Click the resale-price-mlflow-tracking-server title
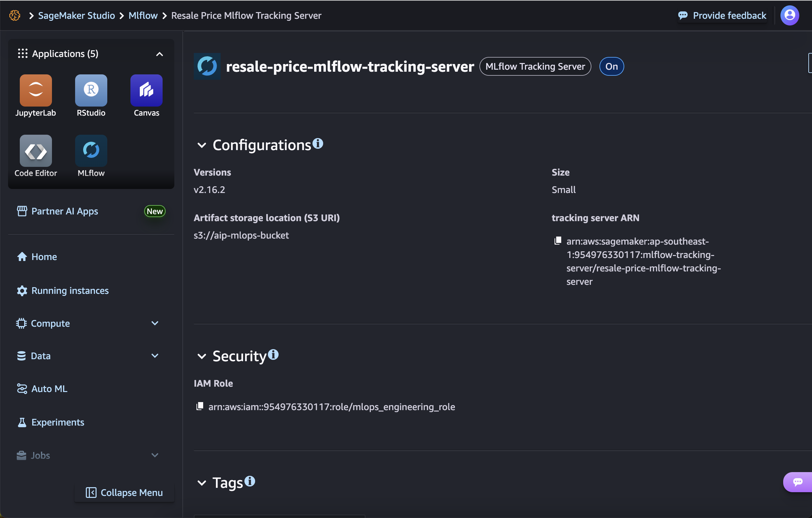The width and height of the screenshot is (812, 518). (x=350, y=66)
